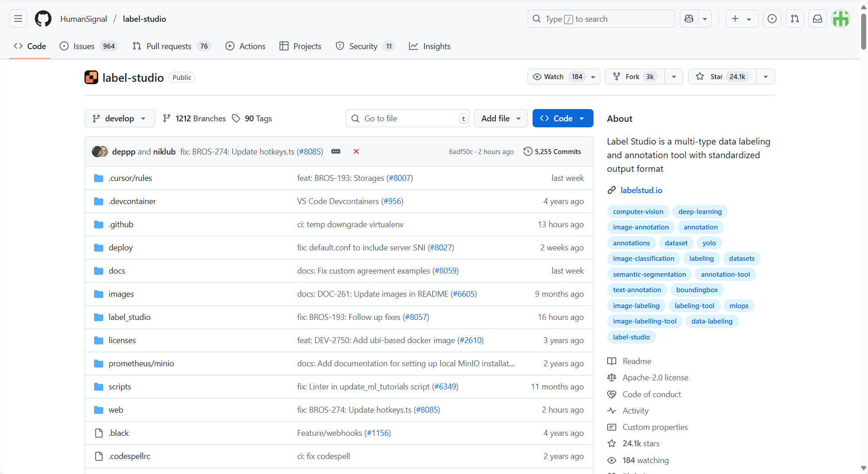Viewport: 868px width, 474px height.
Task: Switch to the Projects tab
Action: click(x=300, y=46)
